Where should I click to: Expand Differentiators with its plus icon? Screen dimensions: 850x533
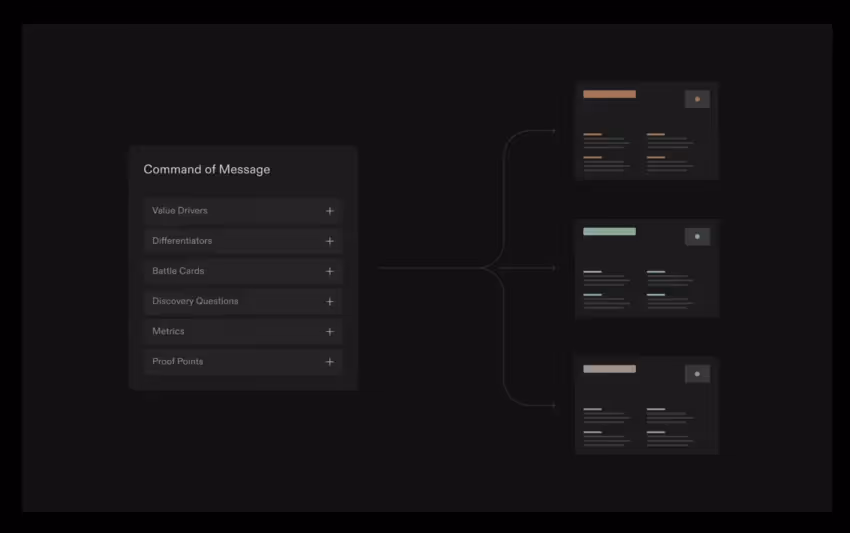pyautogui.click(x=330, y=241)
